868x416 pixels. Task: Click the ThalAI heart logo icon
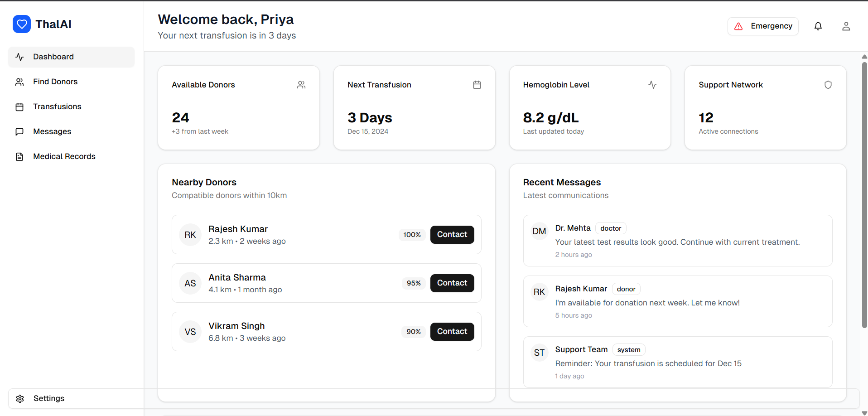22,24
